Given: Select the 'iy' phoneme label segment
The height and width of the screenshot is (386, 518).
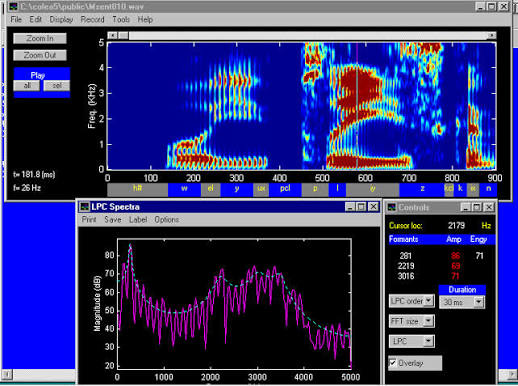Looking at the screenshot, I should [373, 189].
